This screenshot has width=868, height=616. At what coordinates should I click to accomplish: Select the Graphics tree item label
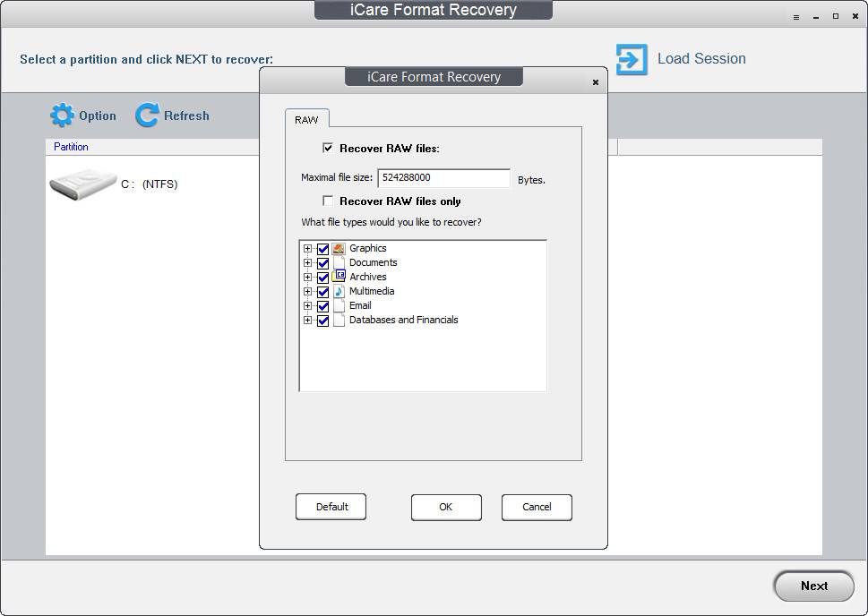coord(368,248)
